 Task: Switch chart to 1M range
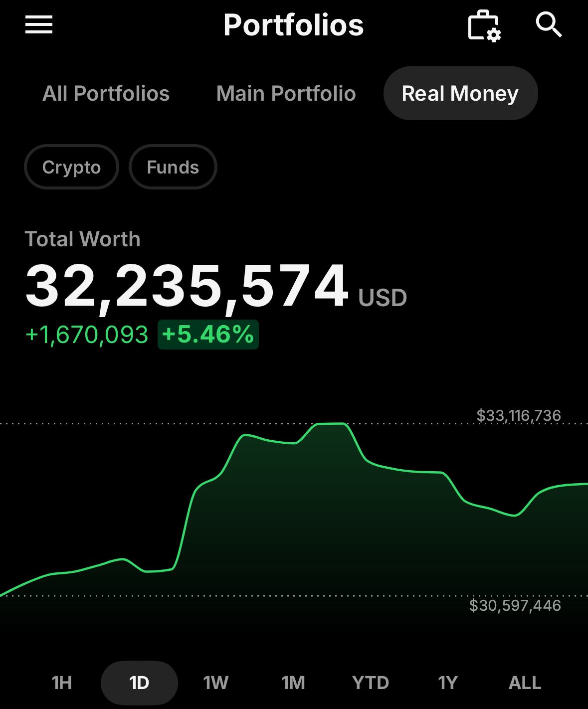pyautogui.click(x=293, y=683)
